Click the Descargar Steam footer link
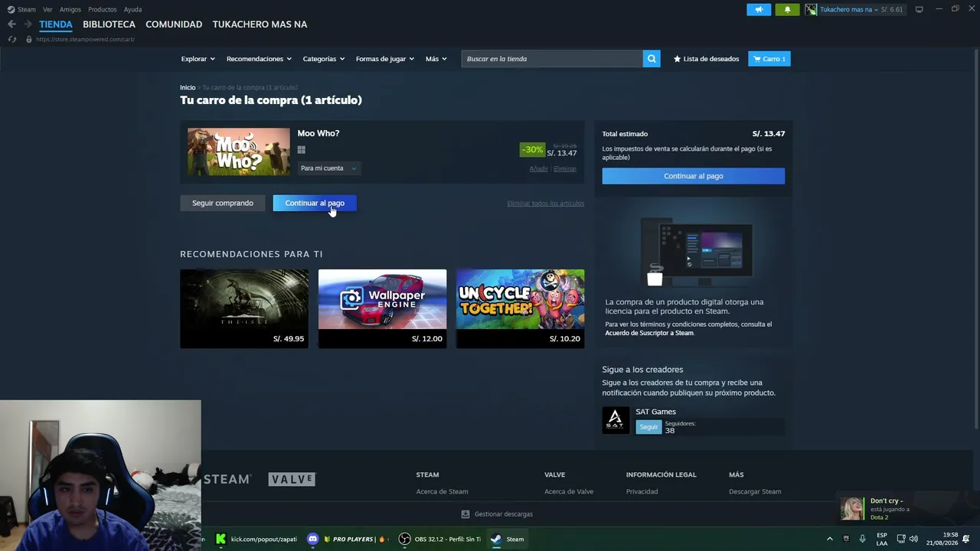 point(755,491)
